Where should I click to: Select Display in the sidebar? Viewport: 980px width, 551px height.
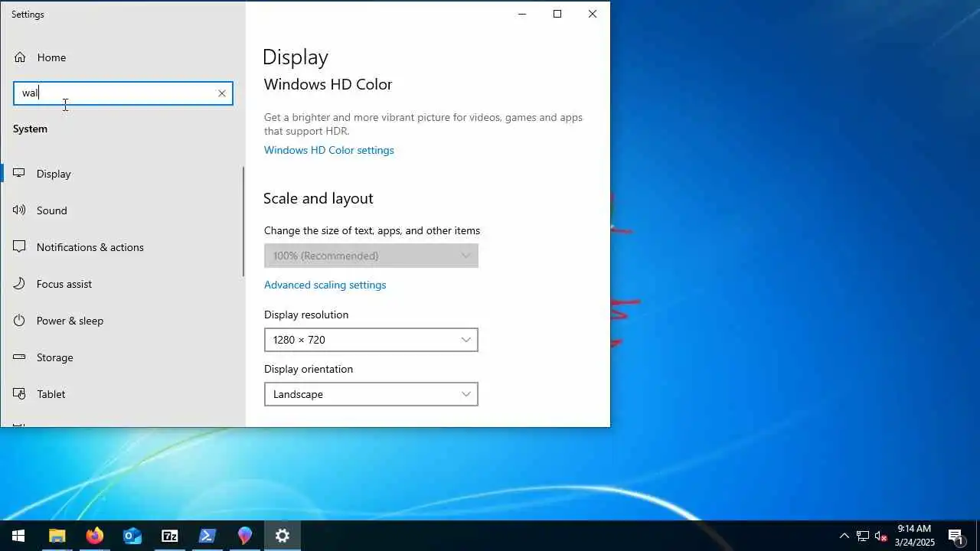[122, 174]
